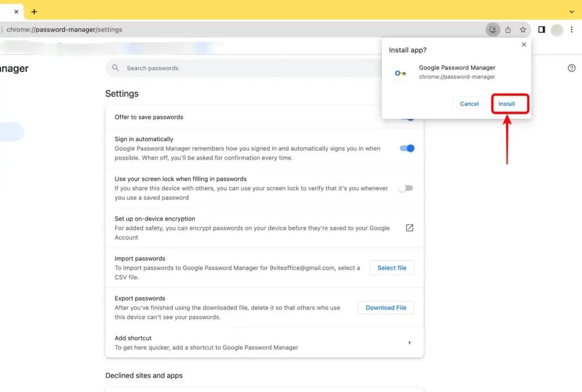This screenshot has height=392, width=582.
Task: Open a new tab with the plus button
Action: [x=34, y=11]
